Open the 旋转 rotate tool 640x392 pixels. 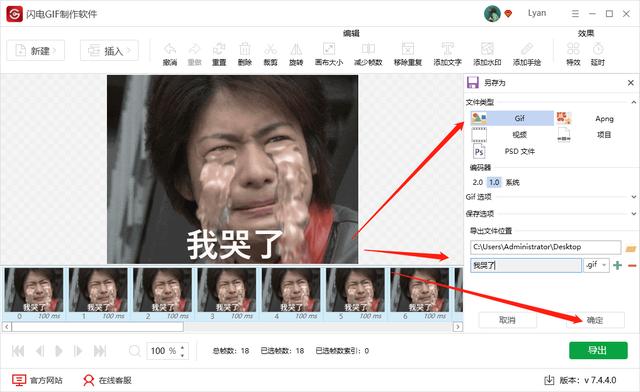(296, 49)
